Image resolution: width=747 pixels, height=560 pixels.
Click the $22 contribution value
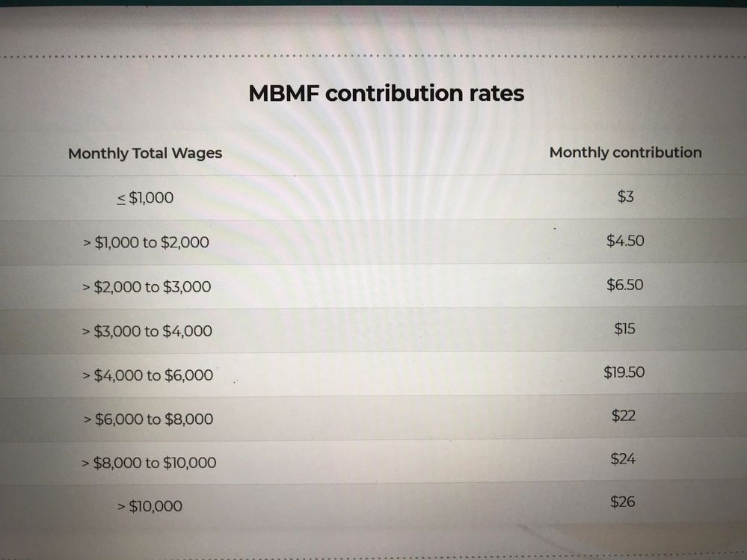pos(624,415)
